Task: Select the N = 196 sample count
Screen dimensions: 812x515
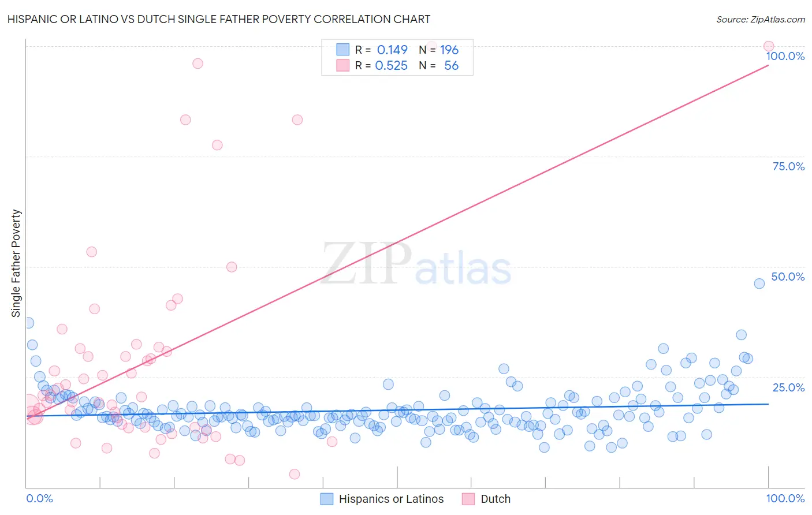Action: pos(439,50)
